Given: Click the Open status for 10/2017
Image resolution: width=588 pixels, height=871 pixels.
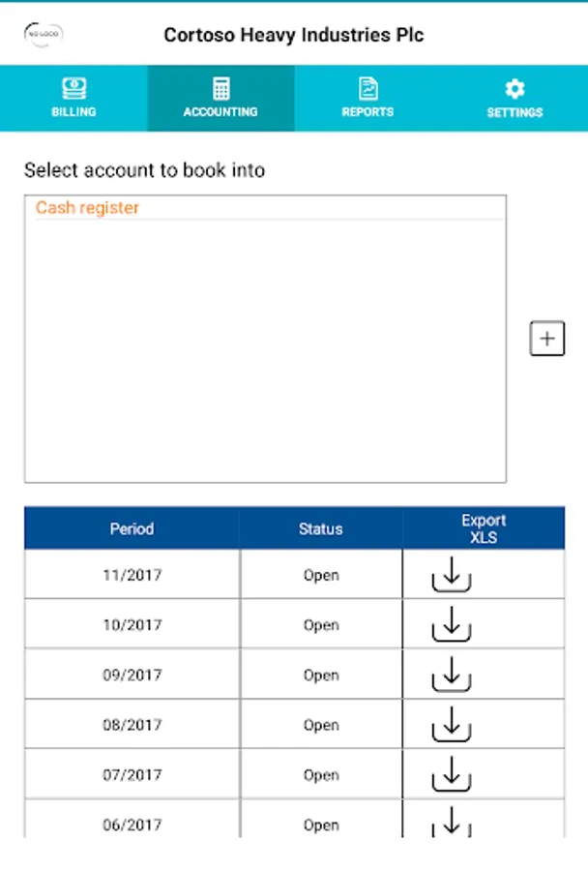Looking at the screenshot, I should [321, 625].
